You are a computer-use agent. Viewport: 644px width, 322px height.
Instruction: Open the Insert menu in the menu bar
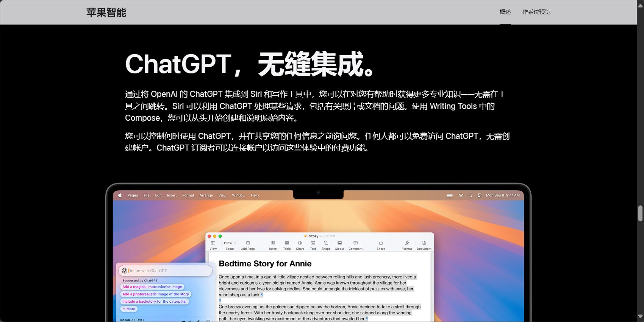tap(172, 196)
